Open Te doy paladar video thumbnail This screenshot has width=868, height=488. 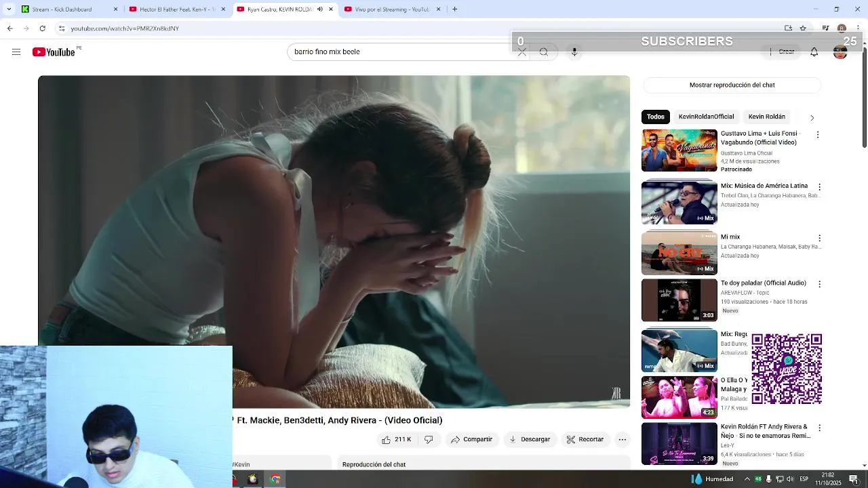point(679,300)
